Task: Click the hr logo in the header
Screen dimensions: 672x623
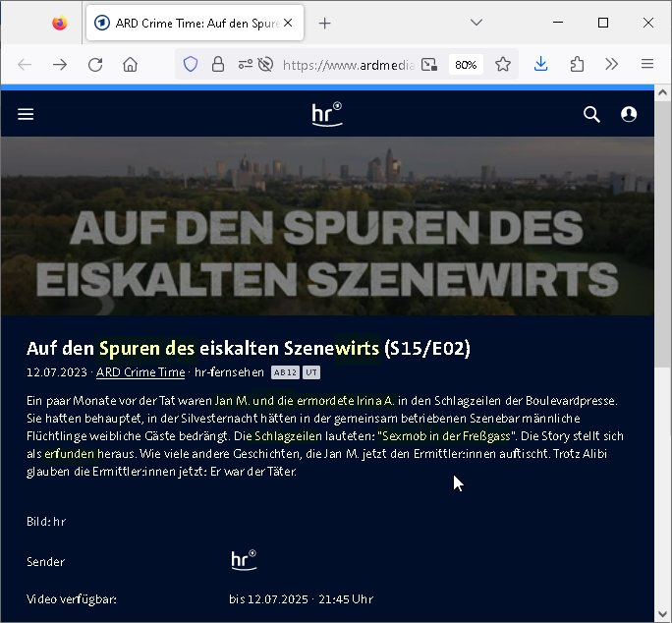Action: 327,114
